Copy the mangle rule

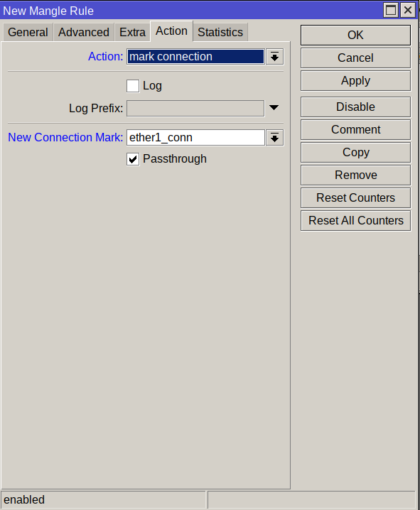click(x=355, y=152)
